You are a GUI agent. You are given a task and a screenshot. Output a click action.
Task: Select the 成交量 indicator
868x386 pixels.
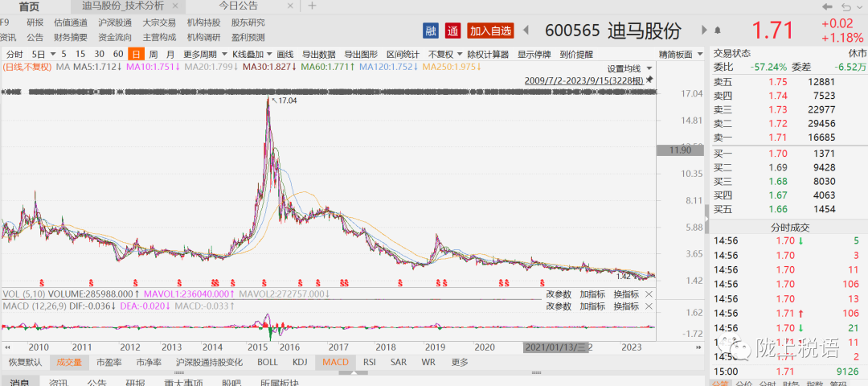click(x=68, y=362)
